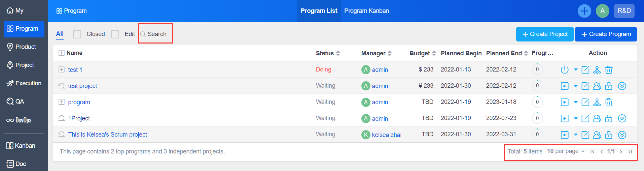Open the This is Kelsea's Scrum project link

[107, 135]
